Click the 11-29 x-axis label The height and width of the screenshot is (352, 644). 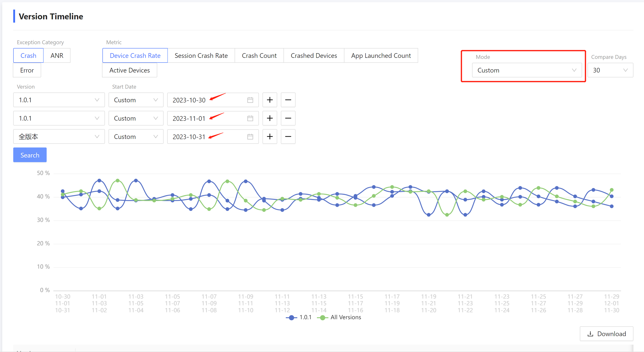(x=611, y=297)
